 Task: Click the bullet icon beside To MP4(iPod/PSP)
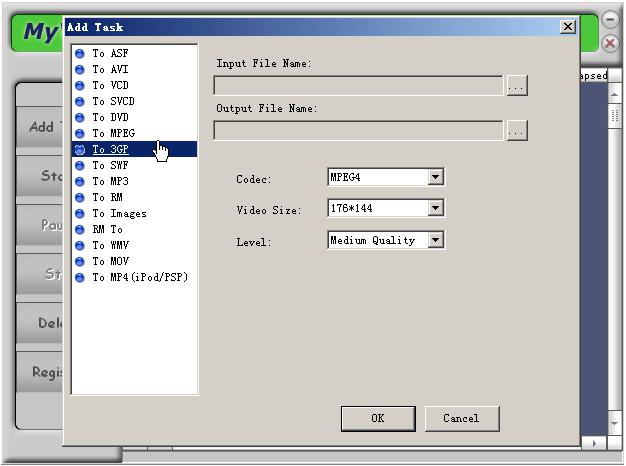click(x=80, y=277)
